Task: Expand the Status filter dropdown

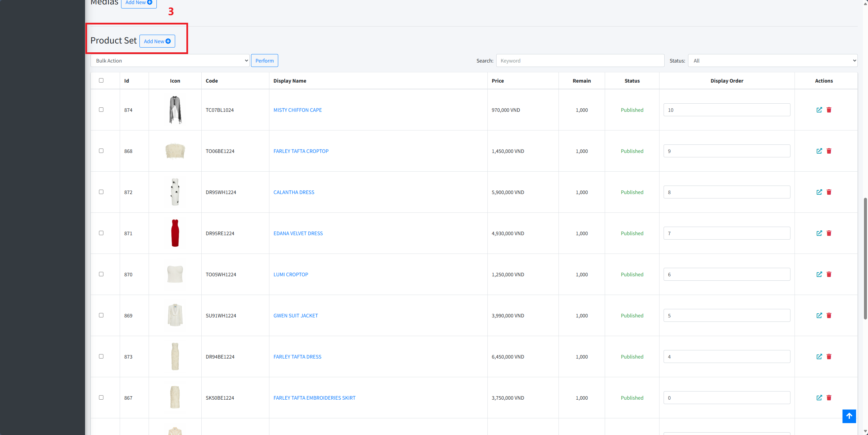Action: pyautogui.click(x=772, y=60)
